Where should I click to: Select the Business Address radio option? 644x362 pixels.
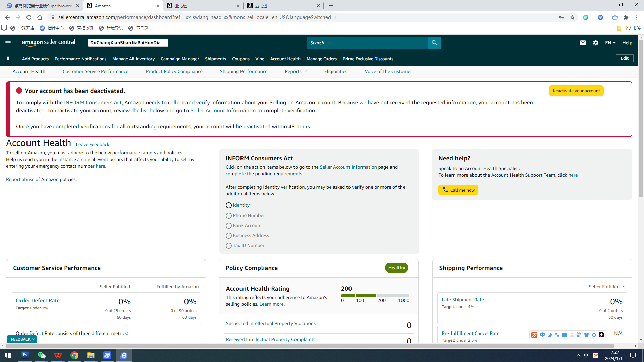[x=229, y=236]
